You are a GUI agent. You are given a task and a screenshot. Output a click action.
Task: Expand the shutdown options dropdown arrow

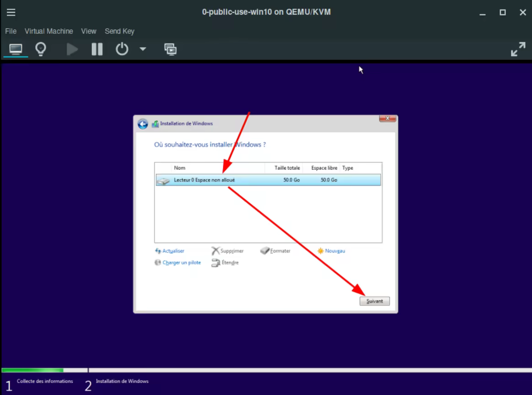[x=143, y=49]
